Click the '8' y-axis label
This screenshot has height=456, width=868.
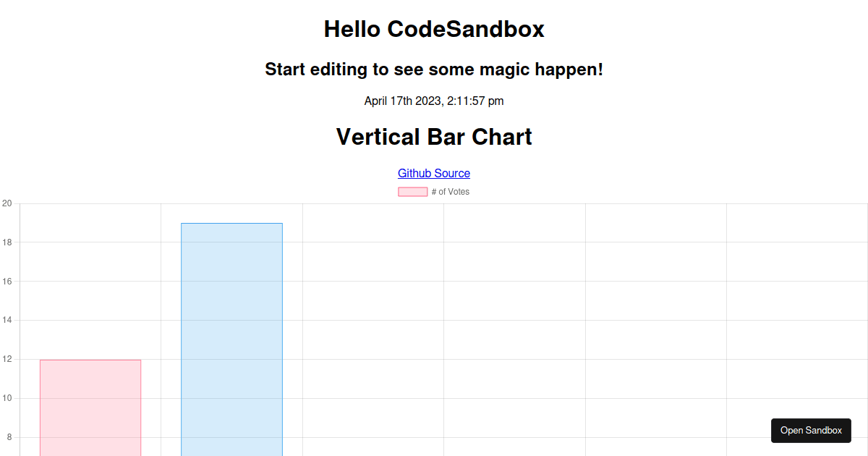point(9,436)
